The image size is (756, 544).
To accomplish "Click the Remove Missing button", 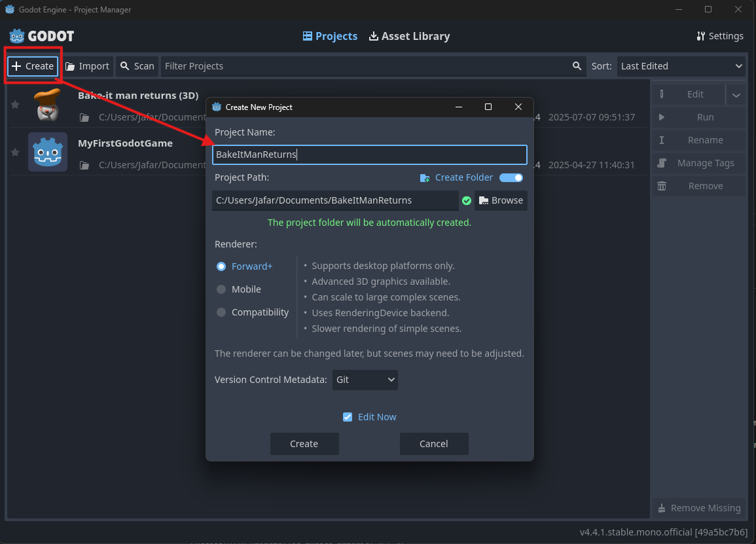I will pos(699,508).
